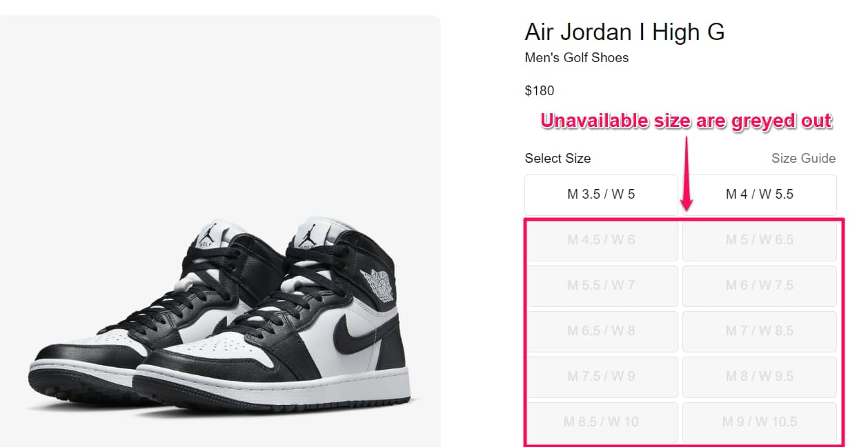
Task: Click the pink annotation about unavailable sizes
Action: (x=687, y=120)
